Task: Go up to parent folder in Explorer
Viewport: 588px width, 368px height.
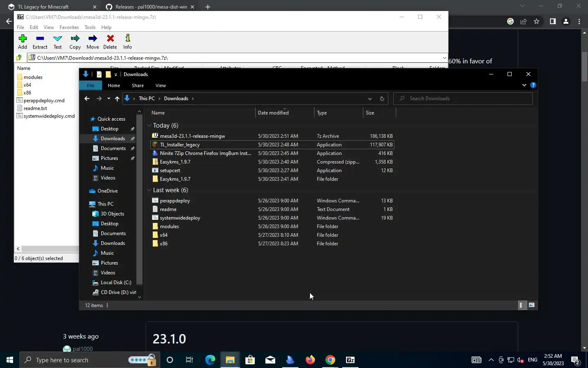Action: pyautogui.click(x=117, y=99)
